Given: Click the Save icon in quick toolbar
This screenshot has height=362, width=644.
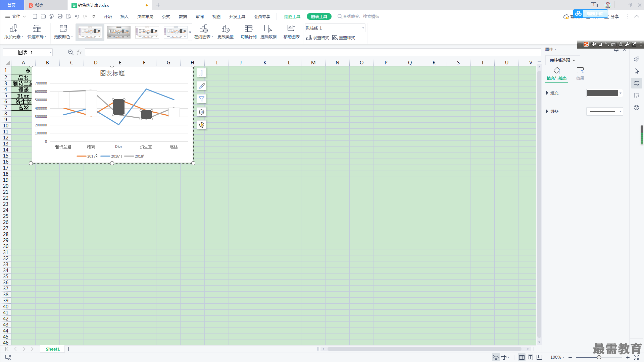Looking at the screenshot, I should (x=43, y=16).
